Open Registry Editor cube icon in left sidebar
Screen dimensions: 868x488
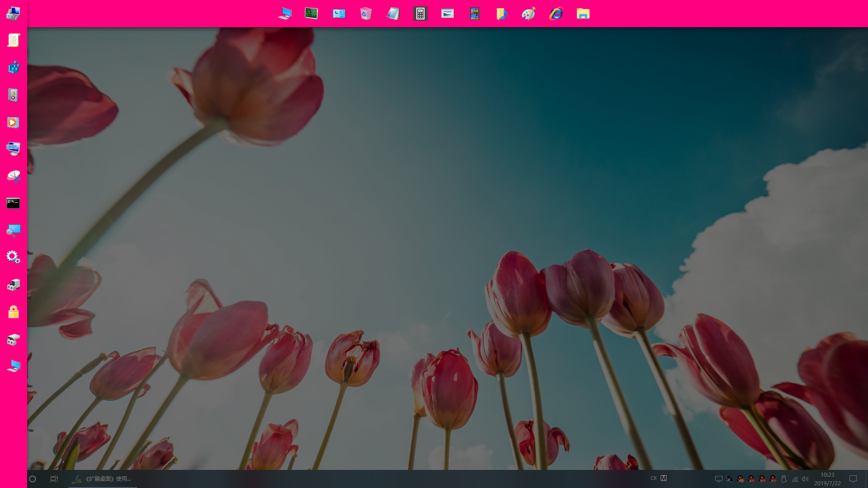tap(13, 67)
